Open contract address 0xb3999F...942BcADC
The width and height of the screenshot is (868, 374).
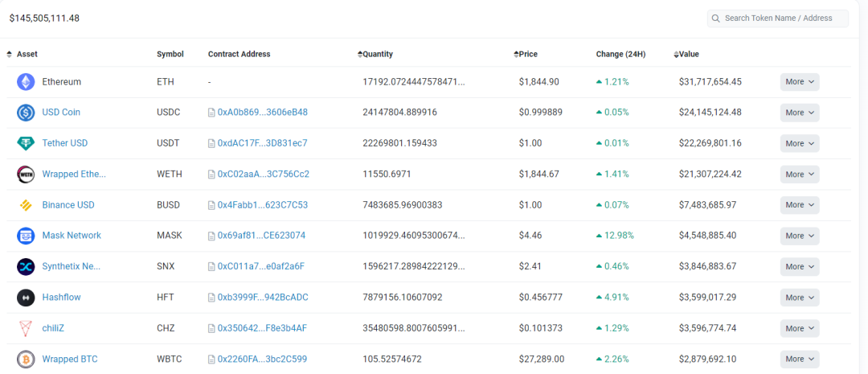[263, 298]
